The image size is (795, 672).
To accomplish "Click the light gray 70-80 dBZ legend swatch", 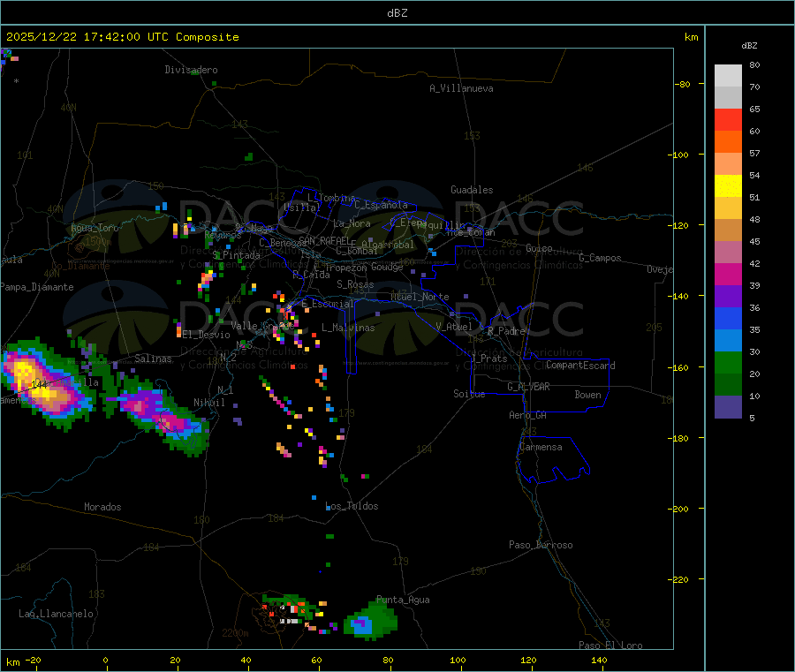I will pyautogui.click(x=728, y=76).
